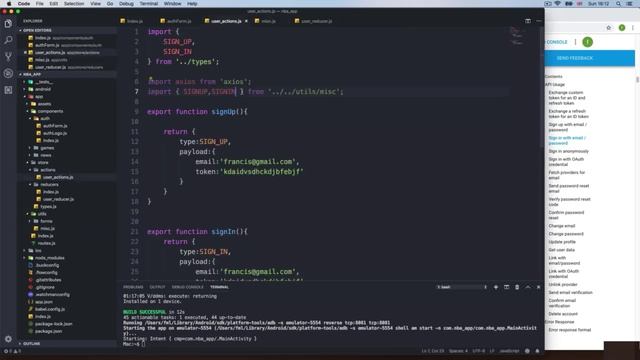The image size is (640, 360).
Task: Click the feedback smiley in status bar
Action: click(527, 351)
